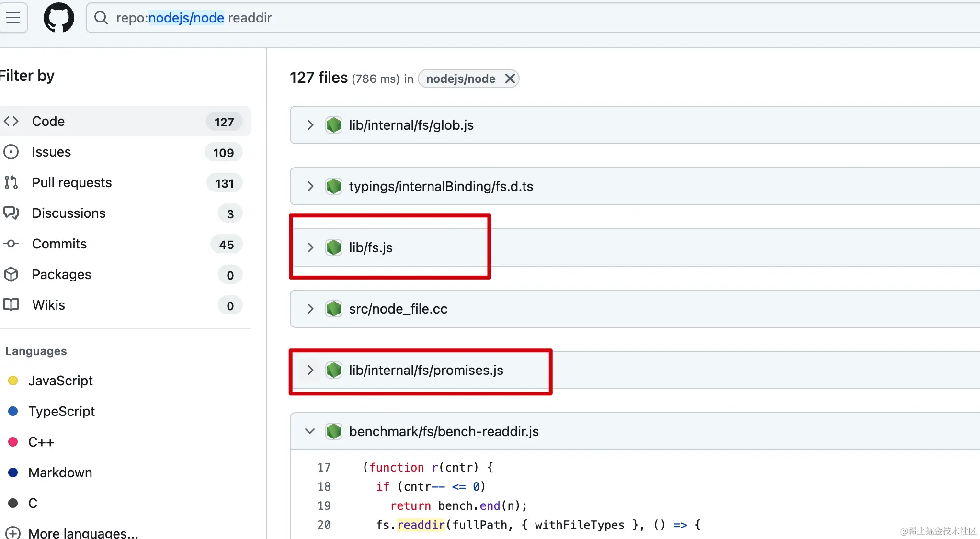Focus the repo:nodejs/node readdir search field
Viewport: 980px width, 539px height.
pos(533,18)
